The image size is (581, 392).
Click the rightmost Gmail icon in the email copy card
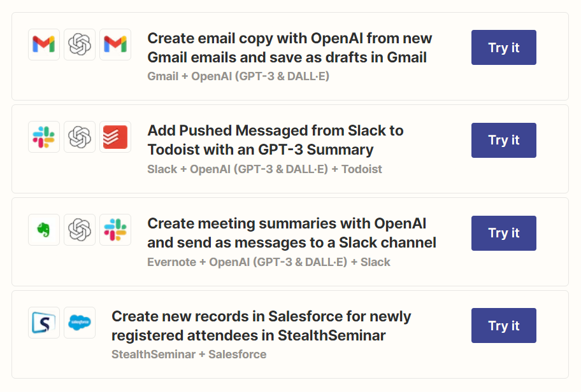tap(115, 45)
